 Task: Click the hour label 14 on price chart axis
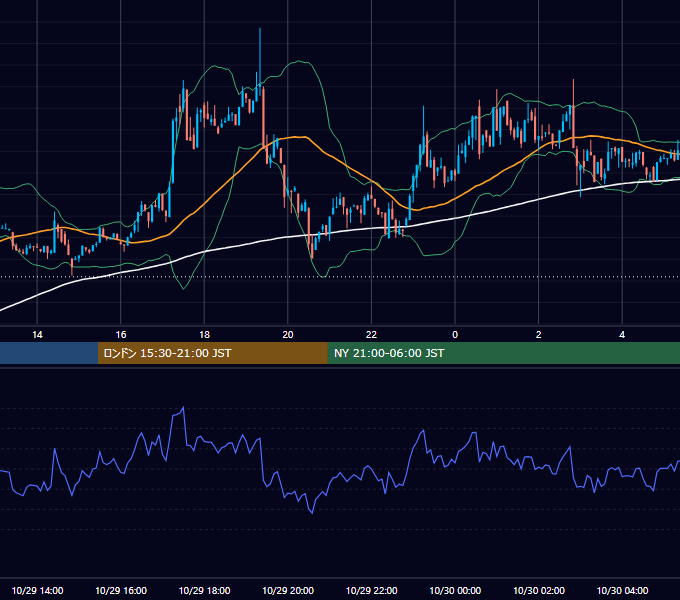tap(37, 335)
